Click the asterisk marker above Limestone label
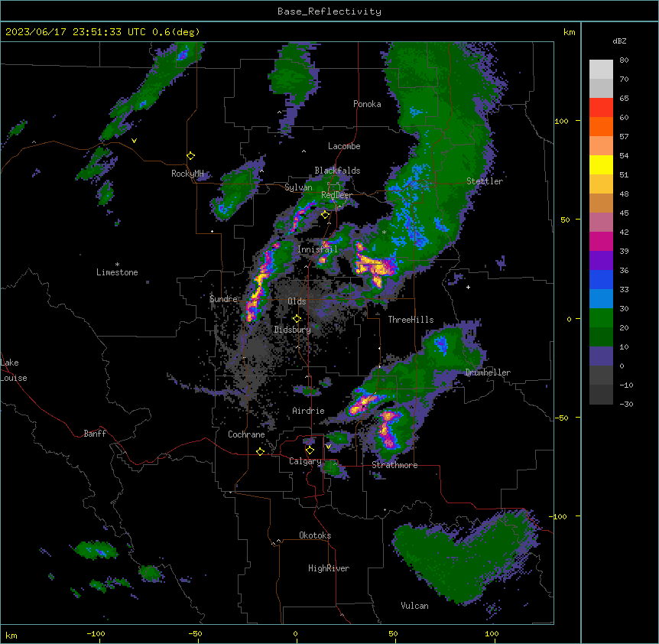 (x=117, y=265)
